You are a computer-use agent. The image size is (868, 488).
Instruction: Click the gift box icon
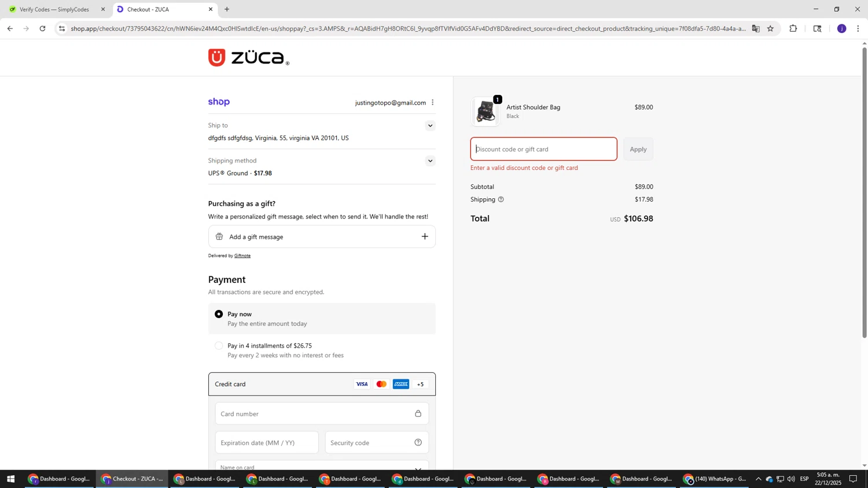pyautogui.click(x=219, y=236)
